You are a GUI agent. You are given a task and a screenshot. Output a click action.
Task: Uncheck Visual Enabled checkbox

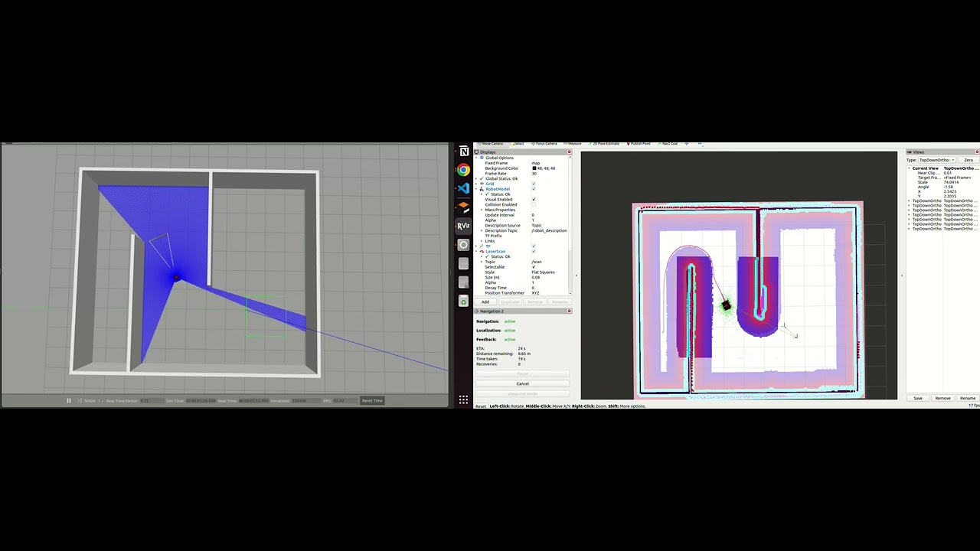[534, 200]
